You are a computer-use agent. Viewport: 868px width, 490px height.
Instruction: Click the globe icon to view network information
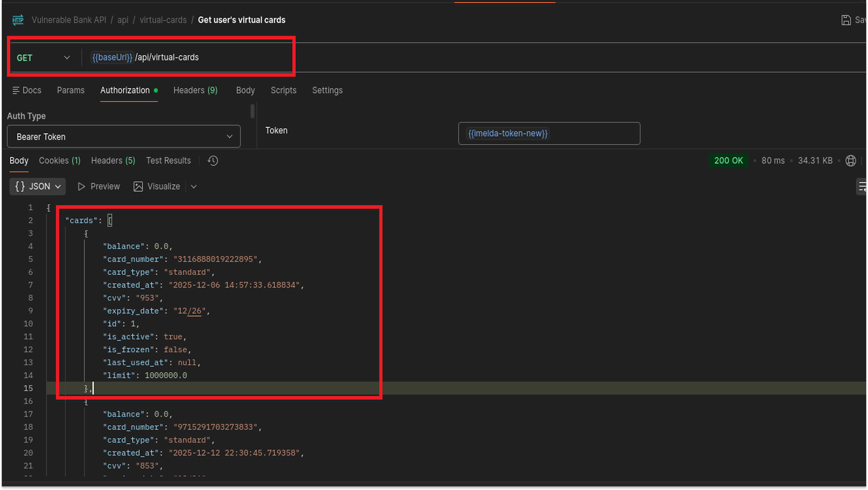click(850, 161)
